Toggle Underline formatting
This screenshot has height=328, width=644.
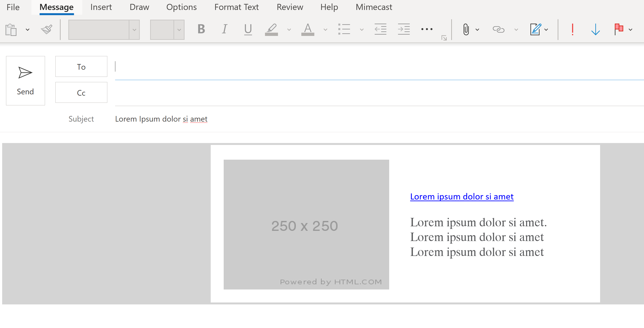click(x=248, y=29)
